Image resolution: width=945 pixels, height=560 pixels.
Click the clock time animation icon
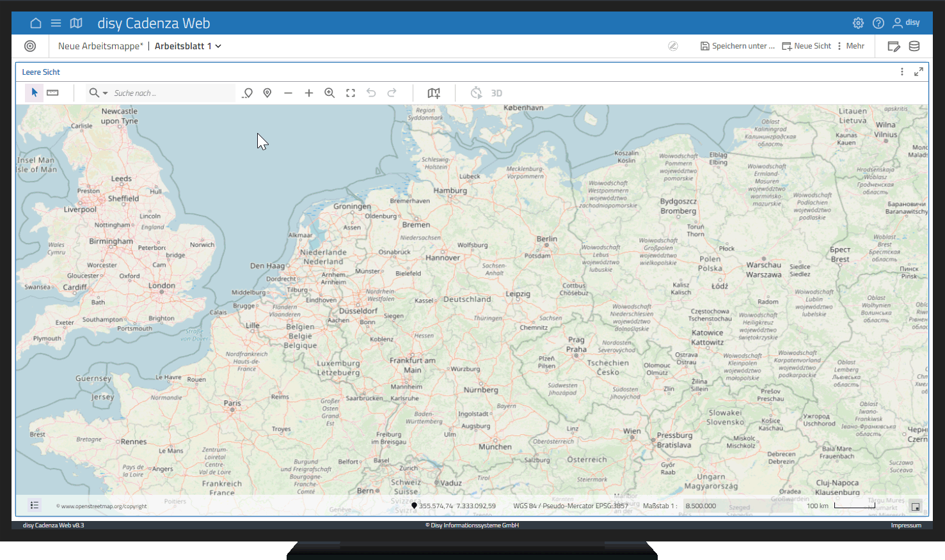(476, 93)
